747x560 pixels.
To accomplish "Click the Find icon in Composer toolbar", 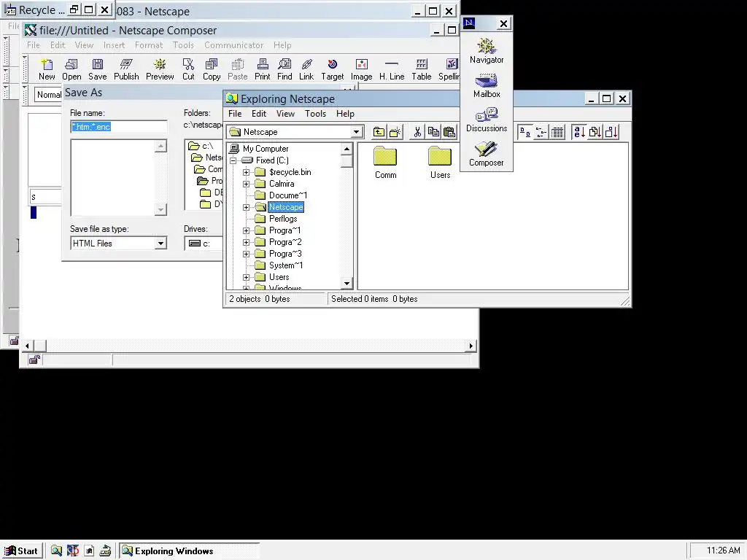I will [285, 69].
